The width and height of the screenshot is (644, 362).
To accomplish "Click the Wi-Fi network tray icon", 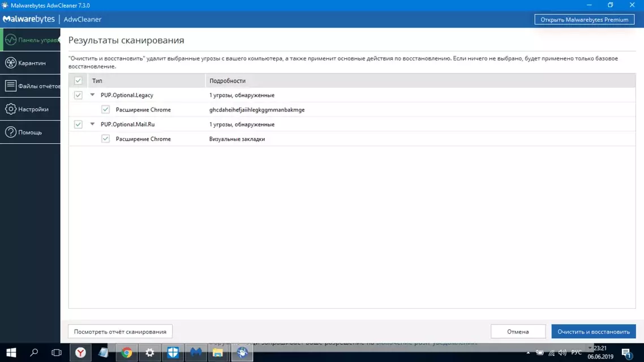I will pyautogui.click(x=552, y=352).
